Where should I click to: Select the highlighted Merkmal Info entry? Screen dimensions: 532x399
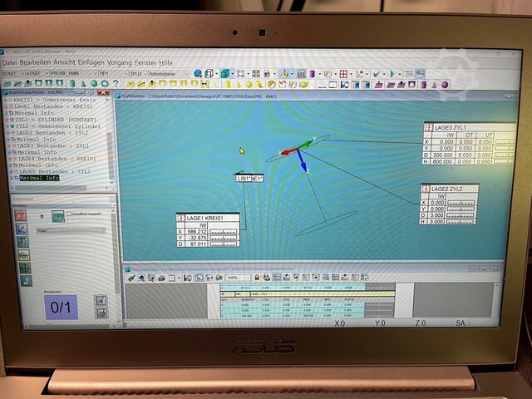click(x=39, y=178)
